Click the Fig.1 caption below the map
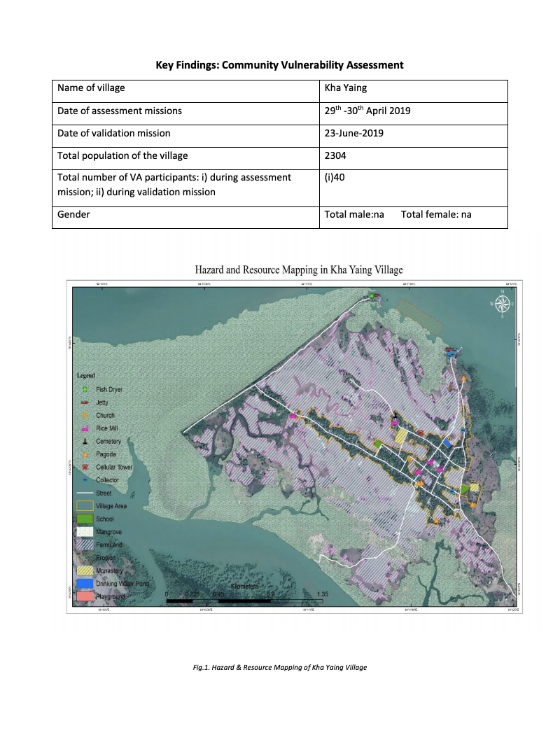 tap(280, 667)
